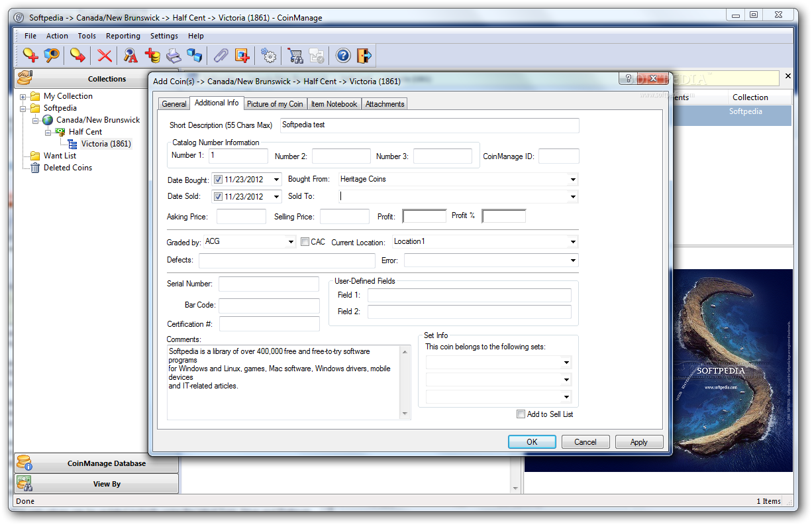This screenshot has width=812, height=525.
Task: Open the Date Sold calendar dropdown
Action: pos(276,196)
